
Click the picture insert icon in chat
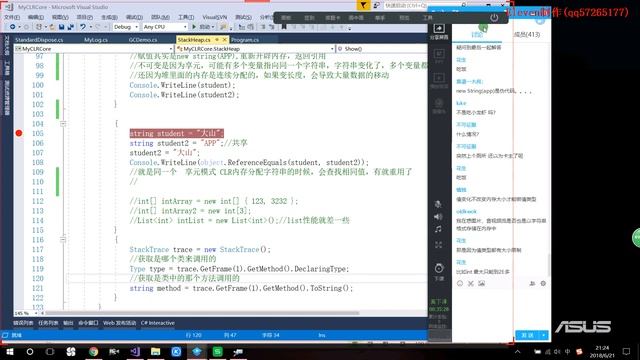tap(482, 283)
